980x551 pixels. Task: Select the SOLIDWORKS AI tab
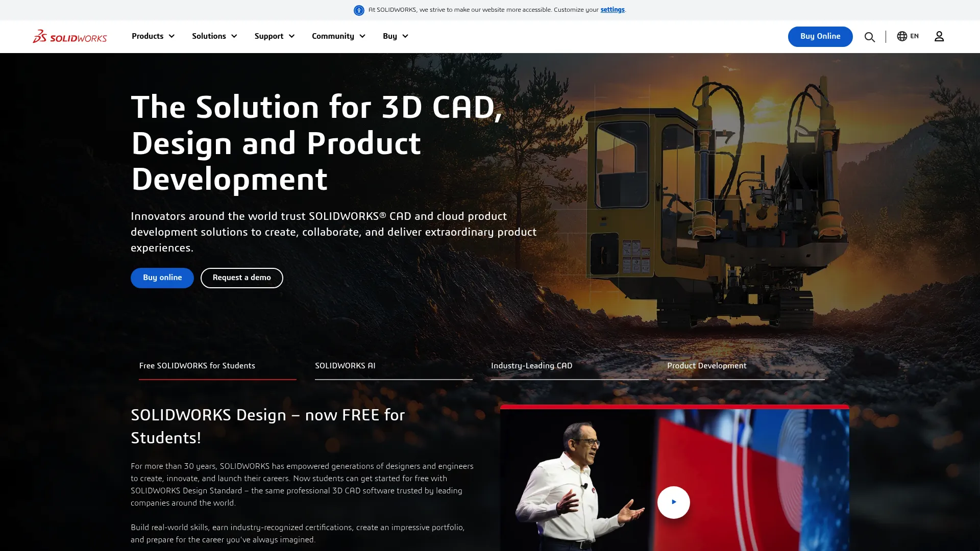click(394, 366)
